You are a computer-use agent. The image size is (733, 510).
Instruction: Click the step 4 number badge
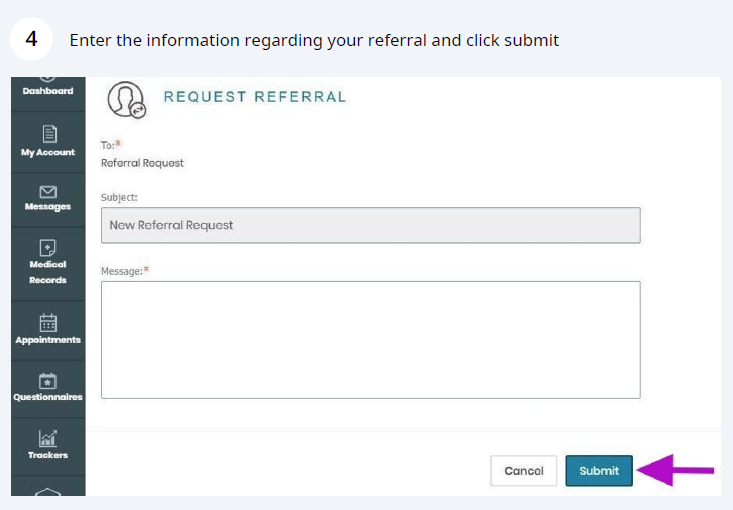(x=32, y=40)
